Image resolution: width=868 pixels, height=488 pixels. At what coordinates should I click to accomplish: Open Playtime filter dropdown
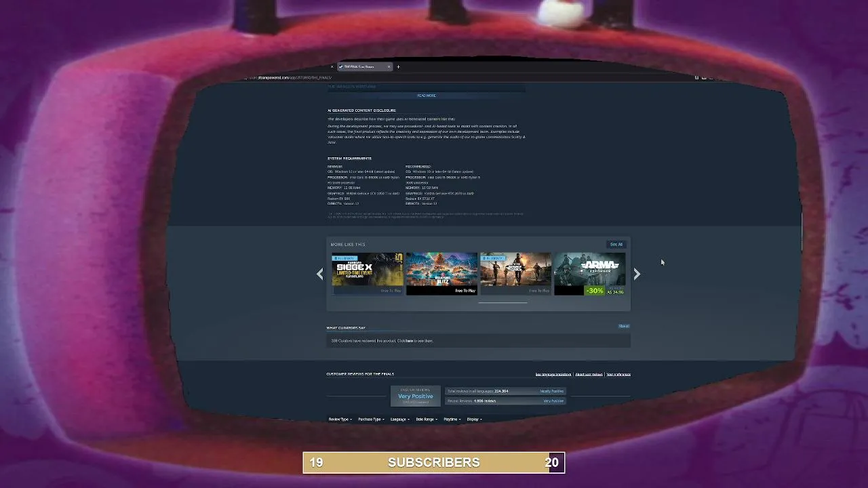pos(452,420)
